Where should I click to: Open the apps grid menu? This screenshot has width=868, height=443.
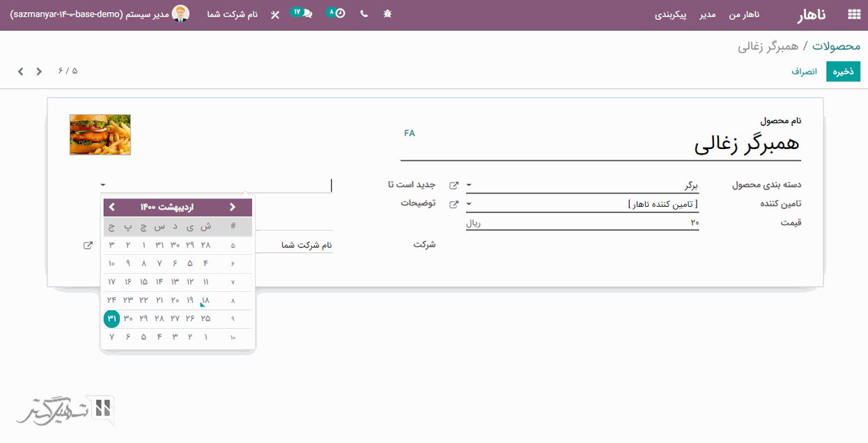click(x=853, y=15)
